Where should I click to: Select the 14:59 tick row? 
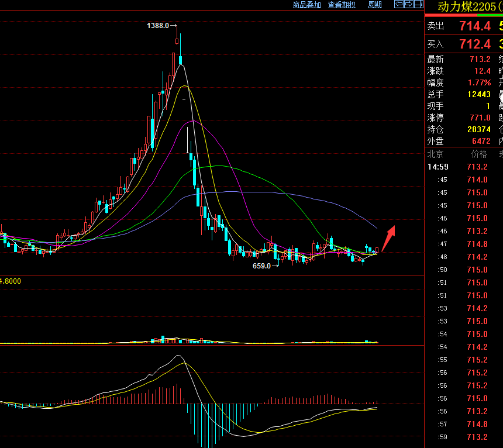click(x=464, y=167)
